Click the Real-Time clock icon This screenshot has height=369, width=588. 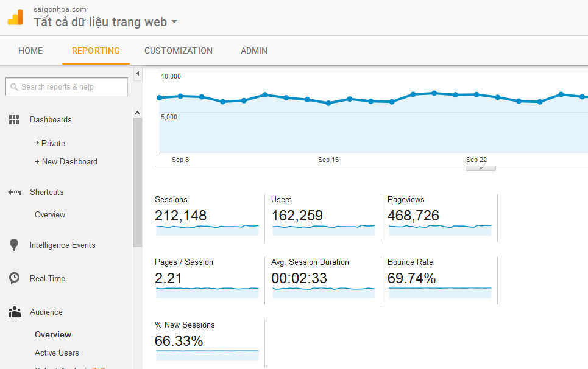pos(14,278)
